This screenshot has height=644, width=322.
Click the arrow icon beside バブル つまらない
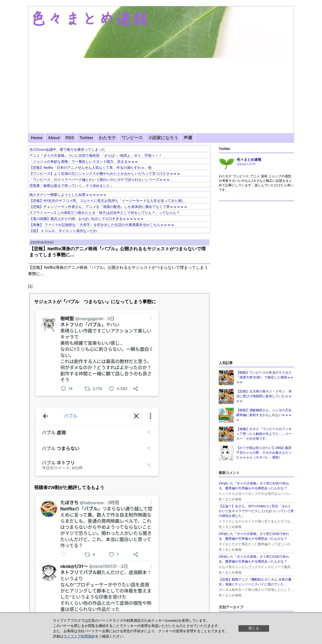coord(149,449)
